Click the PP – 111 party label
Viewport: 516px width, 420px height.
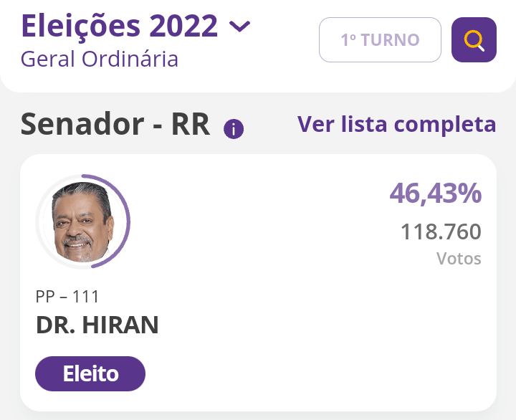pyautogui.click(x=67, y=295)
